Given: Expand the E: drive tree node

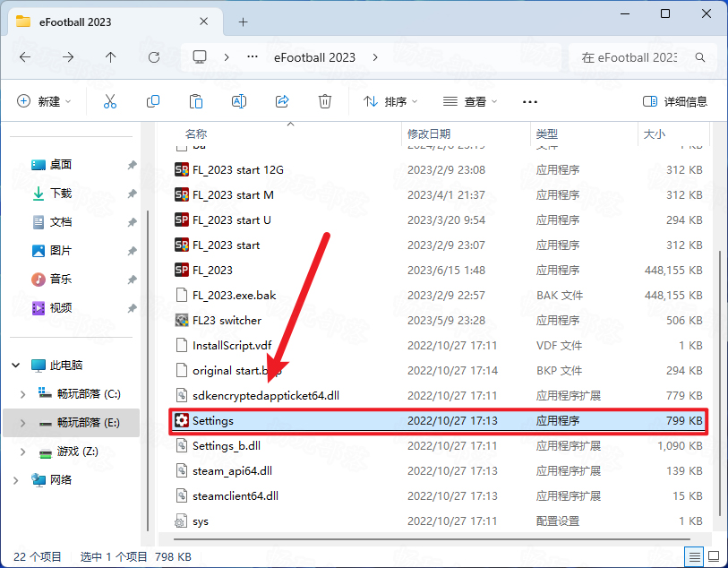Looking at the screenshot, I should coord(22,423).
